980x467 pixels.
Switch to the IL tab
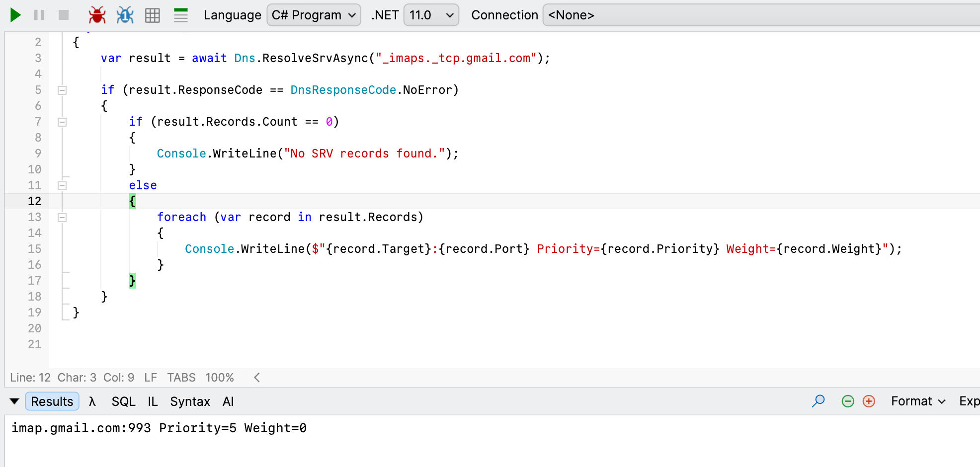coord(153,401)
